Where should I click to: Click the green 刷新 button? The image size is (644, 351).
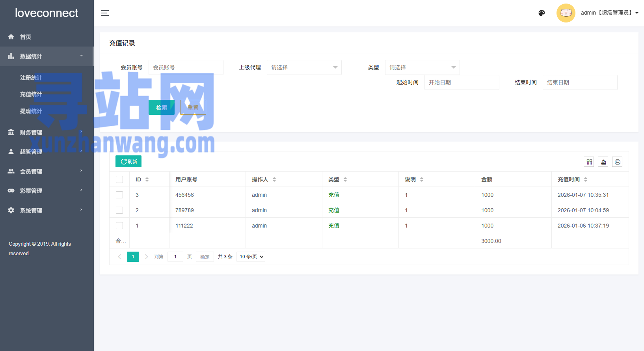[128, 162]
